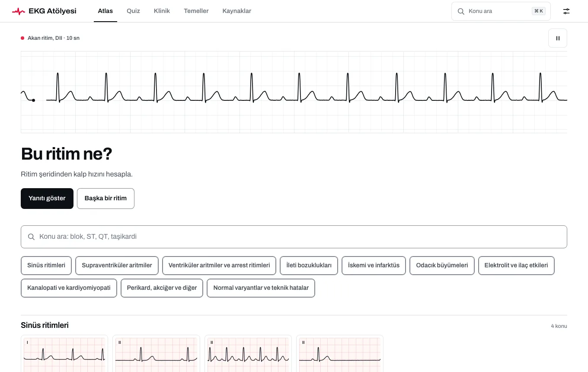The image size is (588, 372).
Task: Click the magnifier icon in the top search
Action: pyautogui.click(x=461, y=11)
